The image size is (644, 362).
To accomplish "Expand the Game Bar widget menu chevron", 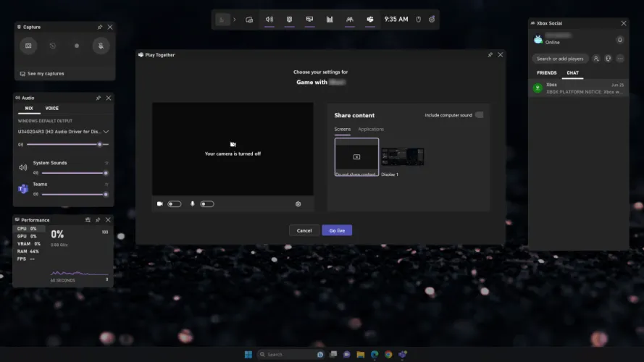I will click(234, 20).
